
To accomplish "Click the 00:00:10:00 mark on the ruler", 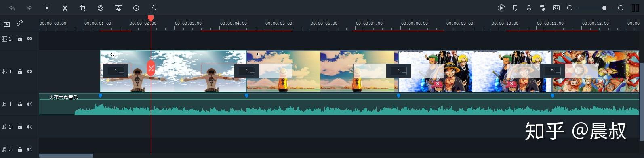I will point(505,23).
